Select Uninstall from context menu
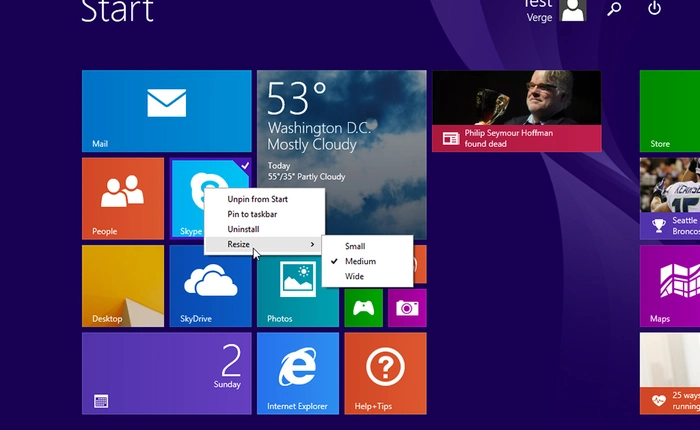700x430 pixels. (x=243, y=230)
